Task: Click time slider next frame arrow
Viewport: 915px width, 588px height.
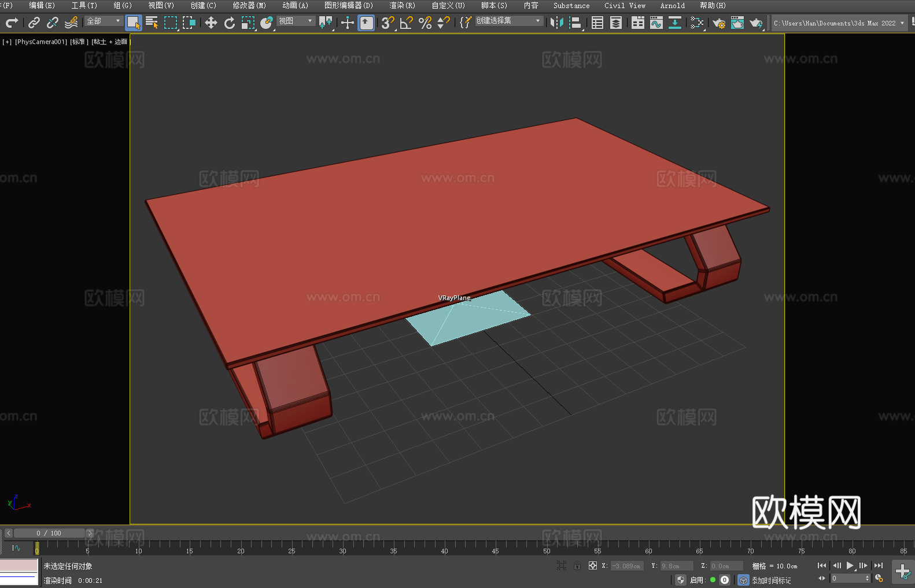Action: (x=90, y=533)
